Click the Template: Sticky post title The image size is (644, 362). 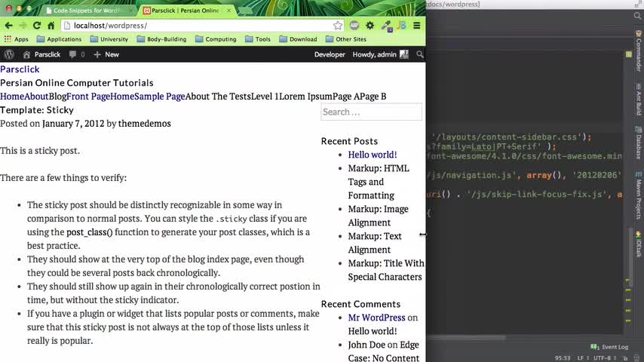(x=37, y=110)
